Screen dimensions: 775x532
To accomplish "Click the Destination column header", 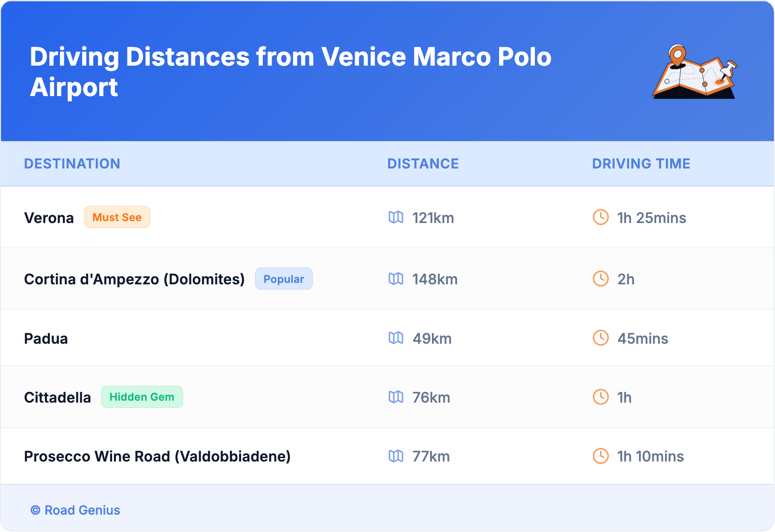I will [72, 164].
